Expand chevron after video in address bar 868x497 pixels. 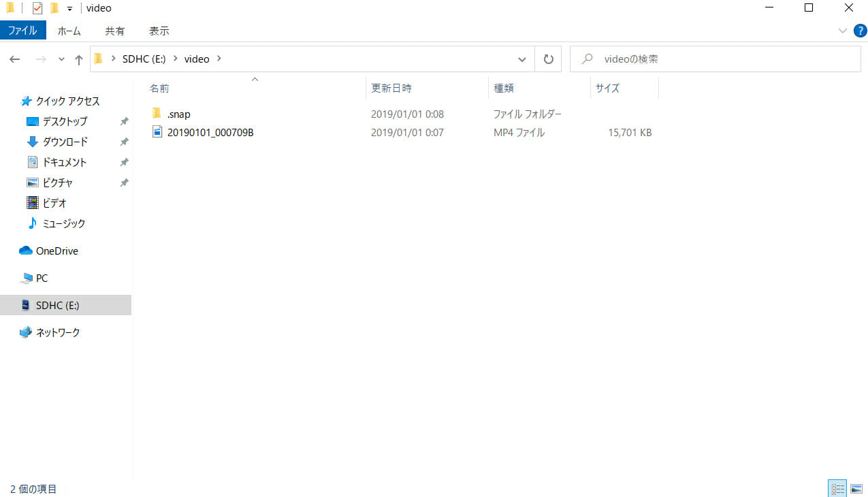pos(219,59)
